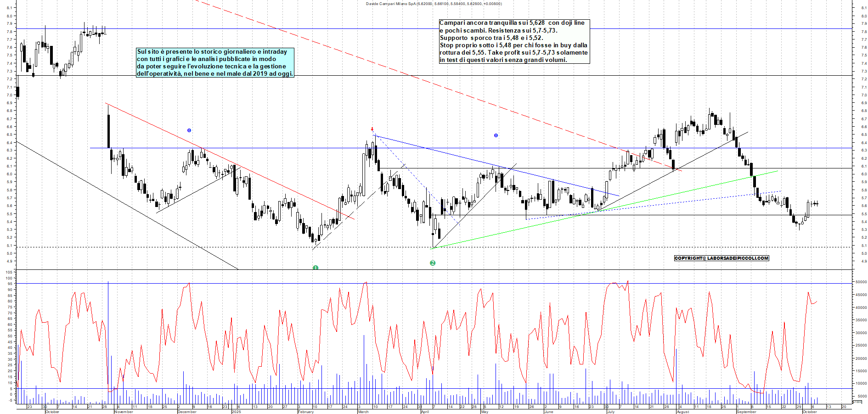868x414 pixels.
Task: Select the cyan 'Sul sito è presente' note
Action: (215, 62)
